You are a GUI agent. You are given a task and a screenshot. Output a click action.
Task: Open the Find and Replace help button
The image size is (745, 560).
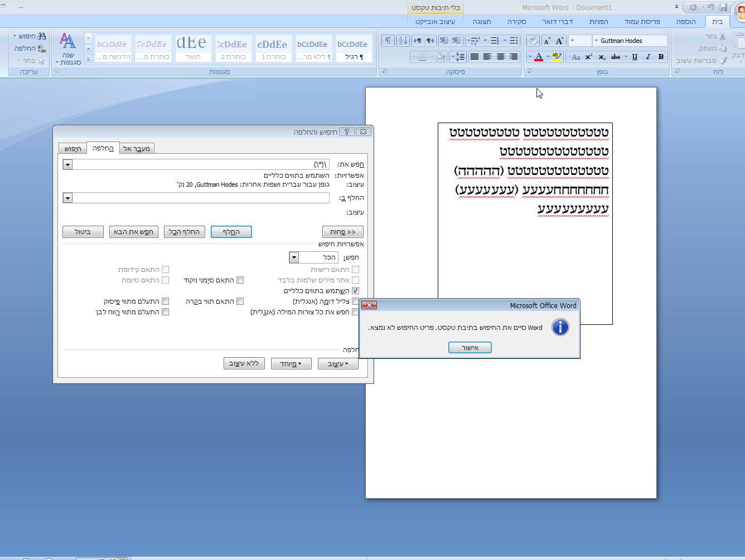coord(346,132)
